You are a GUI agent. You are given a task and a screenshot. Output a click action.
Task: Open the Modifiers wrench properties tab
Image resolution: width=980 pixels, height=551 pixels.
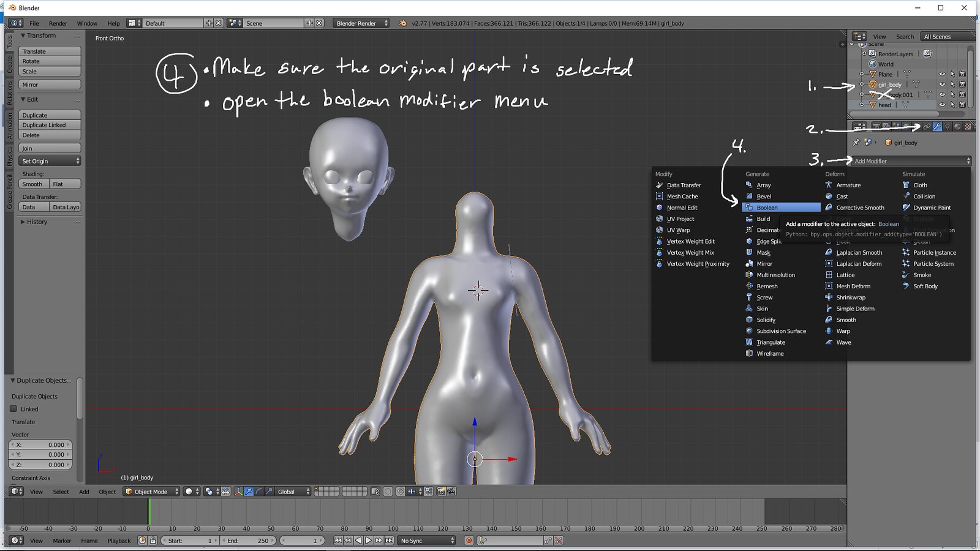(937, 127)
